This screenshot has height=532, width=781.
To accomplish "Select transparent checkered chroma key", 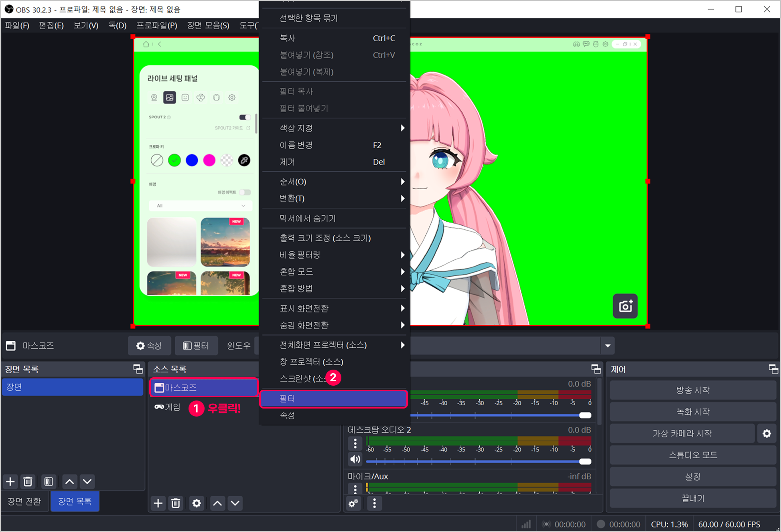I will click(x=227, y=160).
